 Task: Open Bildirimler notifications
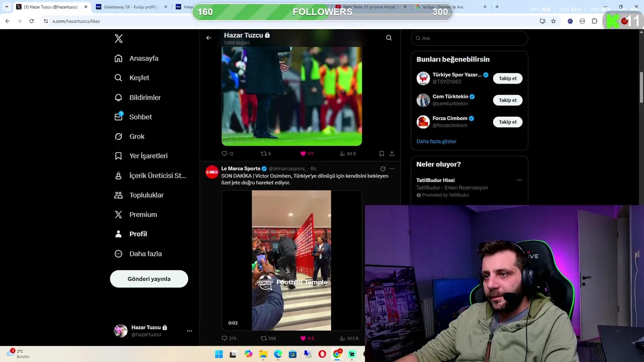click(137, 98)
